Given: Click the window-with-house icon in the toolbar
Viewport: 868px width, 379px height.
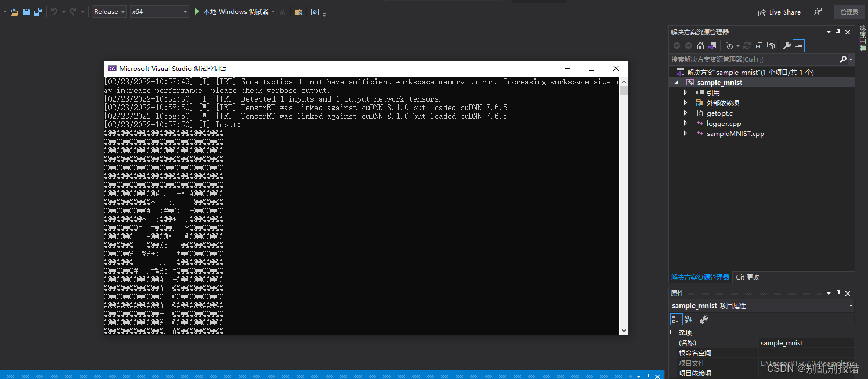Looking at the screenshot, I should 315,12.
